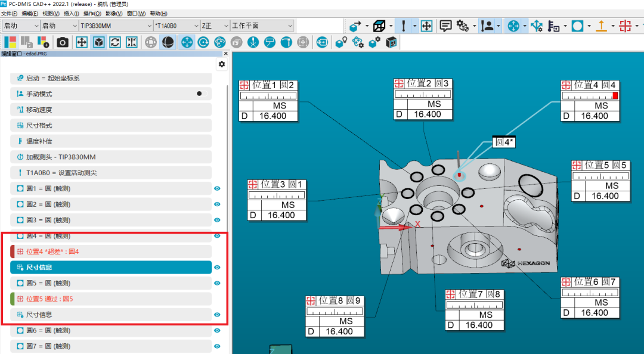Click the colored graphic-view layout icon
Screen dimensions: 644x354
coord(10,42)
